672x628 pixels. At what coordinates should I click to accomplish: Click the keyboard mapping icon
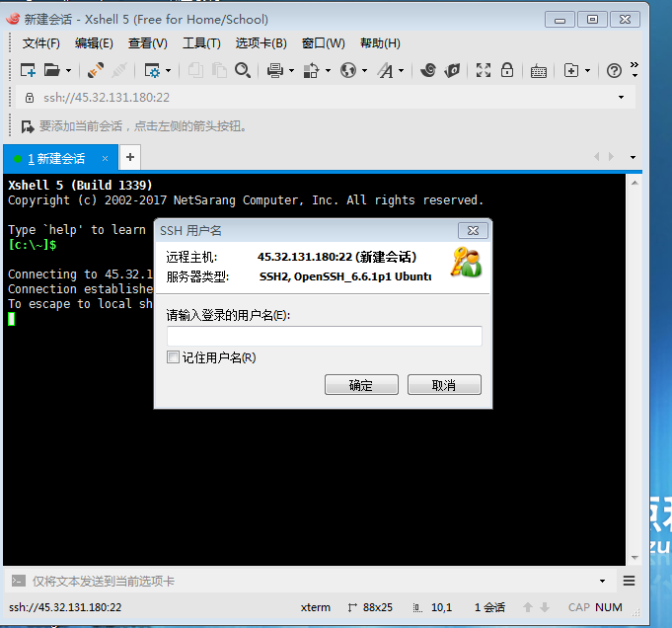pos(538,71)
